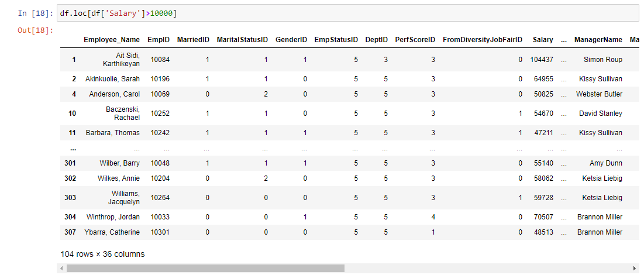Click salary value 47211

click(x=543, y=133)
